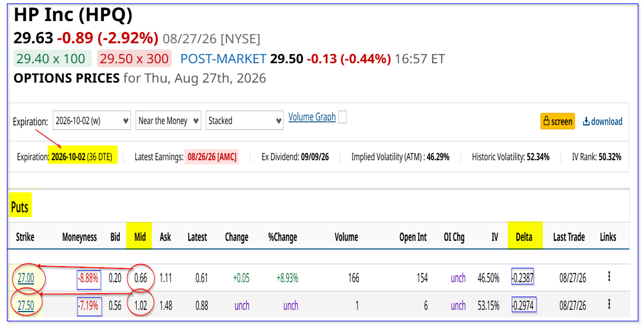644x327 pixels.
Task: Click the green 29.40 x 100 bid quote
Action: [51, 59]
